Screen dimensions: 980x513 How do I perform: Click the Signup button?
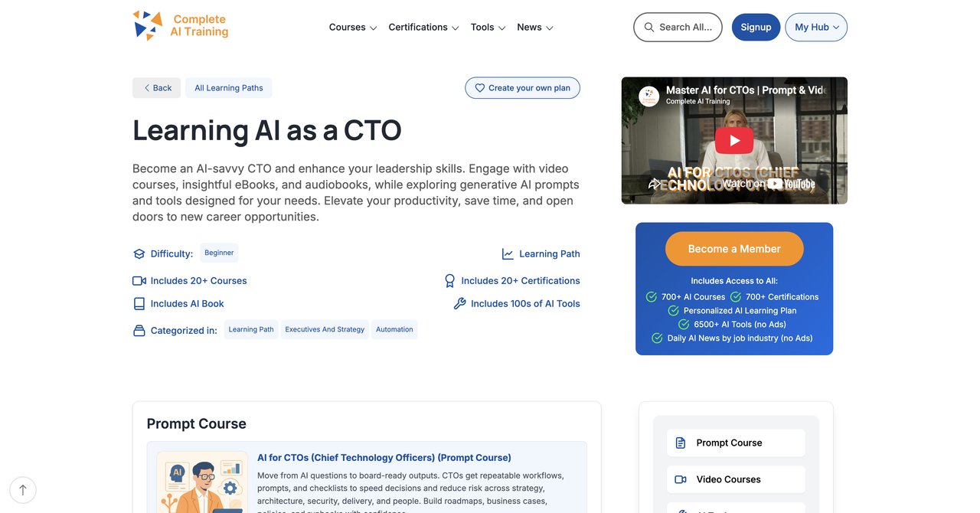(756, 27)
